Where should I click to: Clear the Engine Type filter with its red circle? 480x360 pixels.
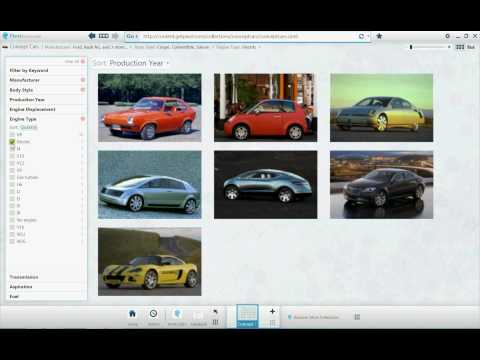point(83,119)
